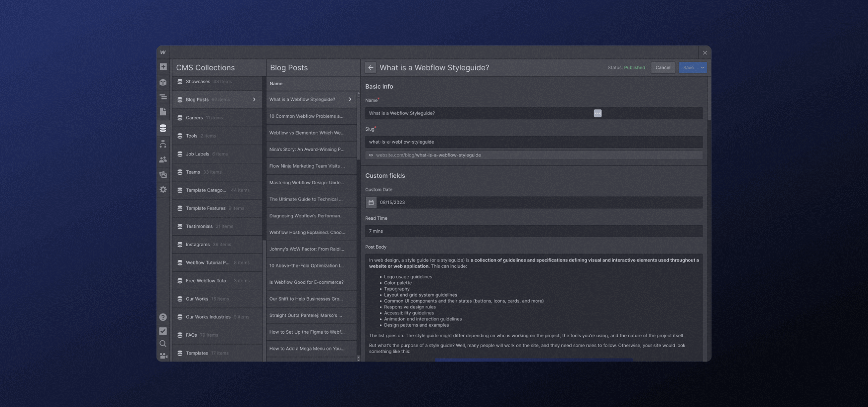Open the Settings gear icon in sidebar

(x=163, y=190)
